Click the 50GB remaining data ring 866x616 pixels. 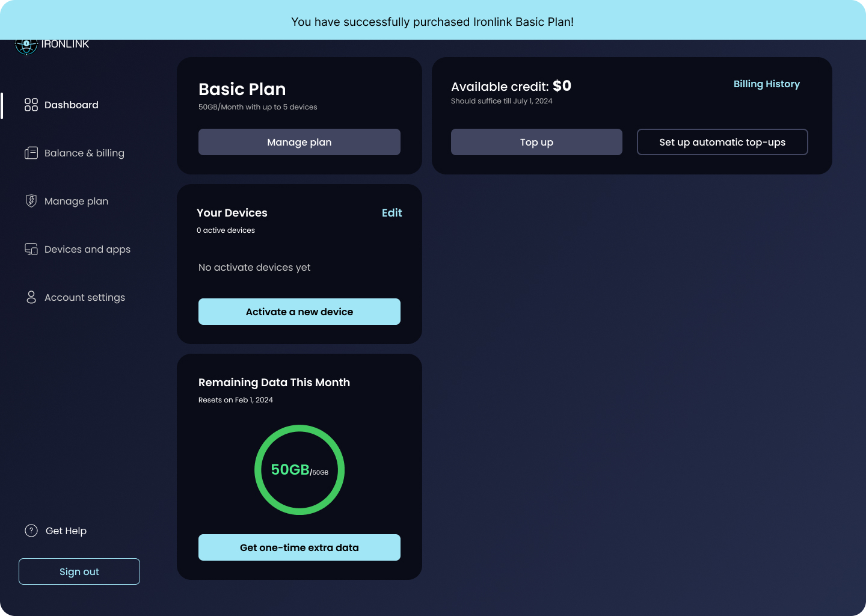299,470
